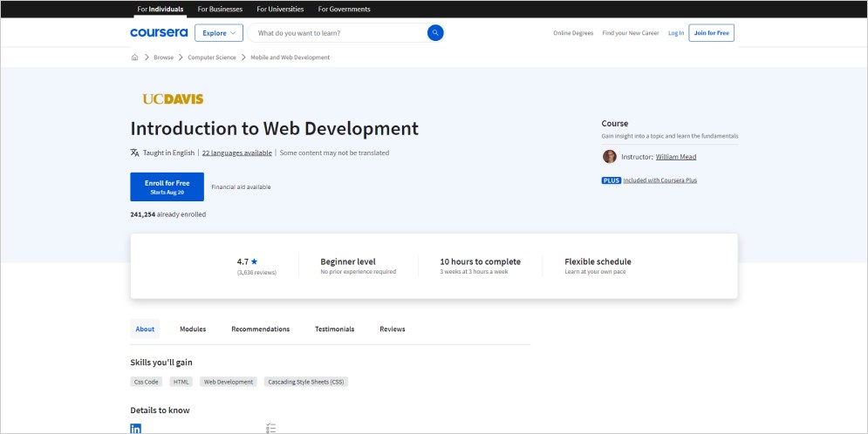This screenshot has width=868, height=434.
Task: Click the Coursera PLUS badge
Action: coord(612,180)
